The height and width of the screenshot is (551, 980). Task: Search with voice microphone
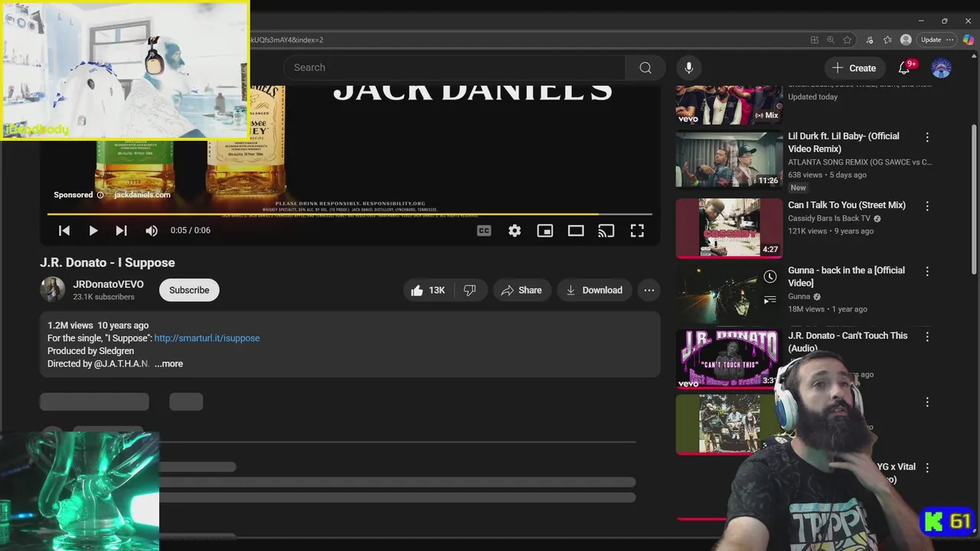pos(689,67)
